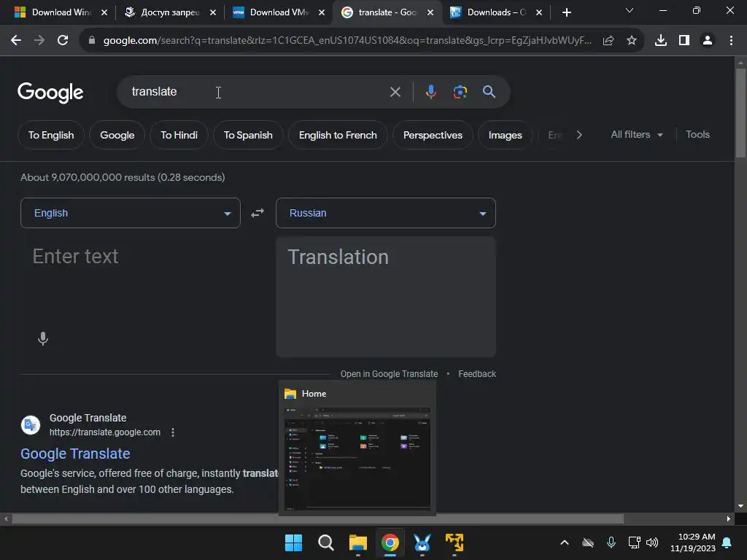
Task: Open File Explorer from the taskbar
Action: coord(357,542)
